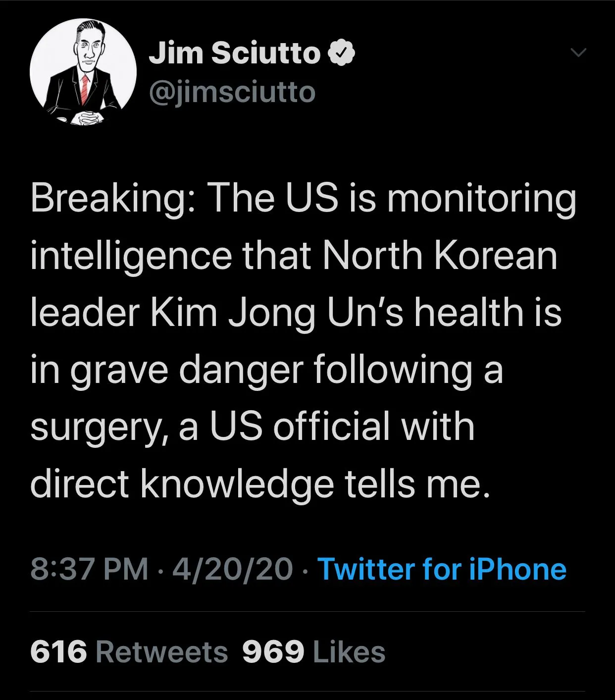Click the red tie on avatar caricature
Image resolution: width=615 pixels, height=700 pixels.
click(x=84, y=89)
